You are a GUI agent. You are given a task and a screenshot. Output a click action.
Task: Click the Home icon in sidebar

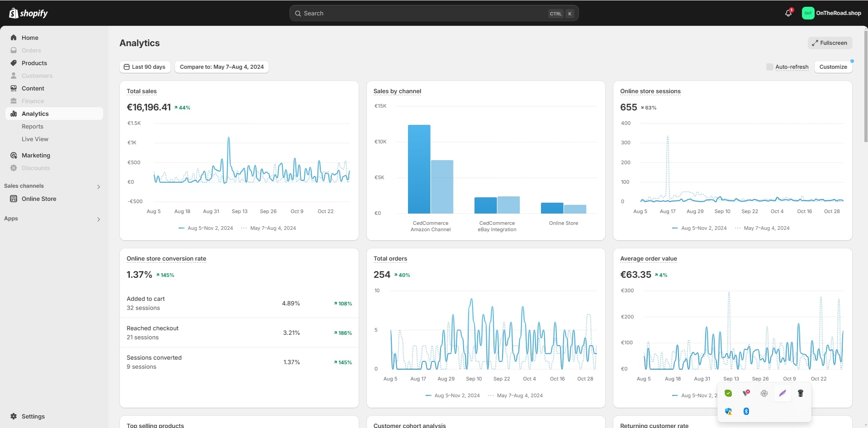coord(14,38)
